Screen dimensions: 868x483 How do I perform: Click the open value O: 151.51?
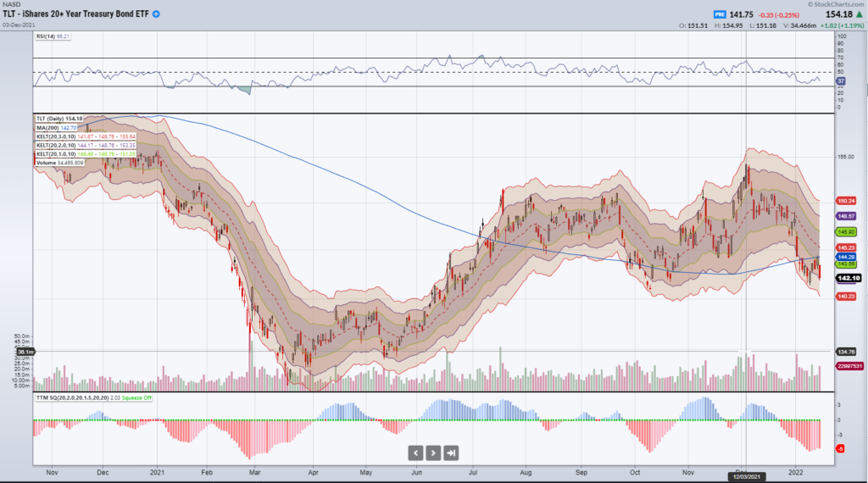point(693,25)
